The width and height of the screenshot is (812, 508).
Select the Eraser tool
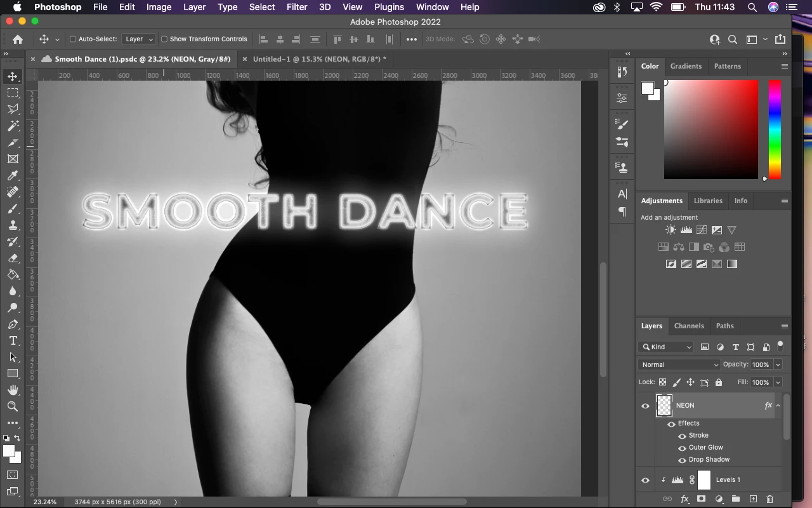click(13, 258)
